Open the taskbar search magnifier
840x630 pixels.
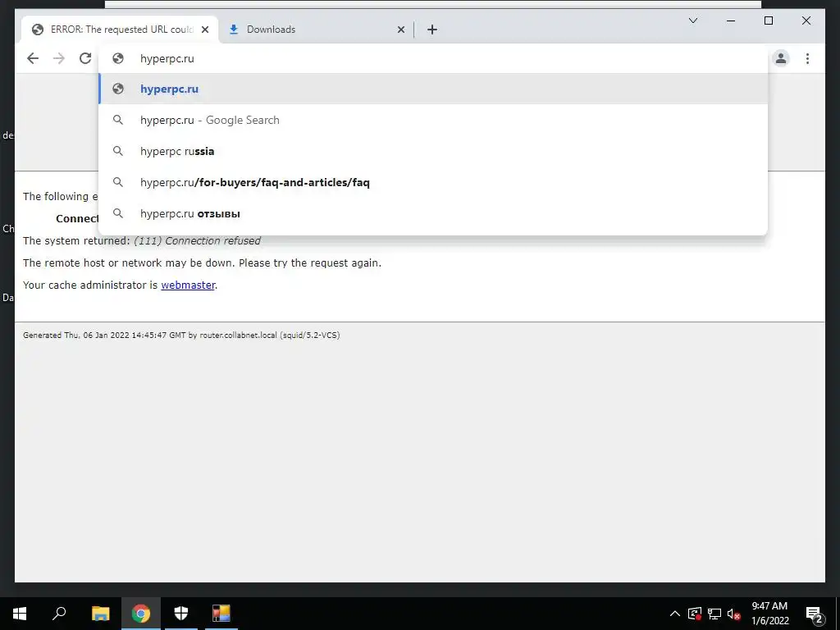[59, 614]
